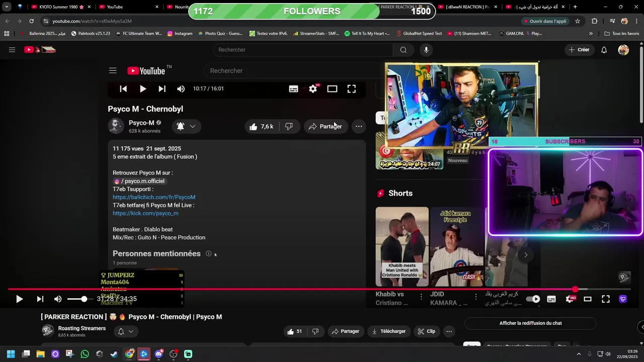Play the inner Chernobyl video
Image resolution: width=644 pixels, height=362 pixels.
pos(143,88)
